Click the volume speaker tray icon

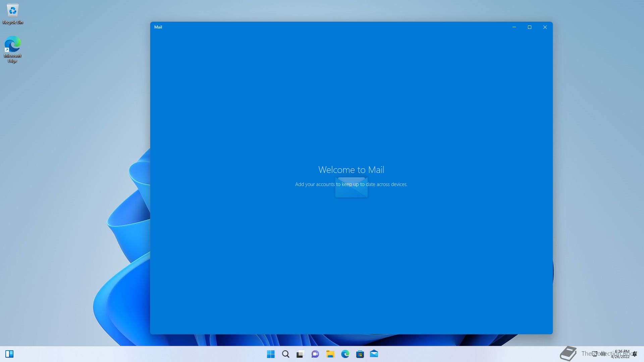(x=603, y=354)
